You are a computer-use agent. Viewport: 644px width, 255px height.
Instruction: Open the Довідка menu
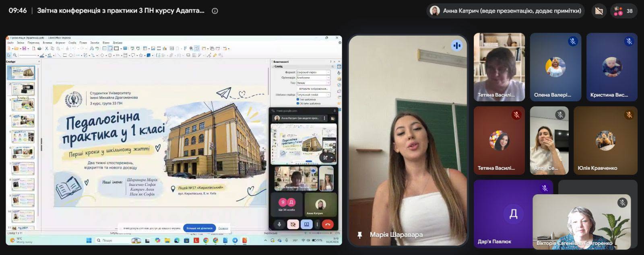point(118,43)
